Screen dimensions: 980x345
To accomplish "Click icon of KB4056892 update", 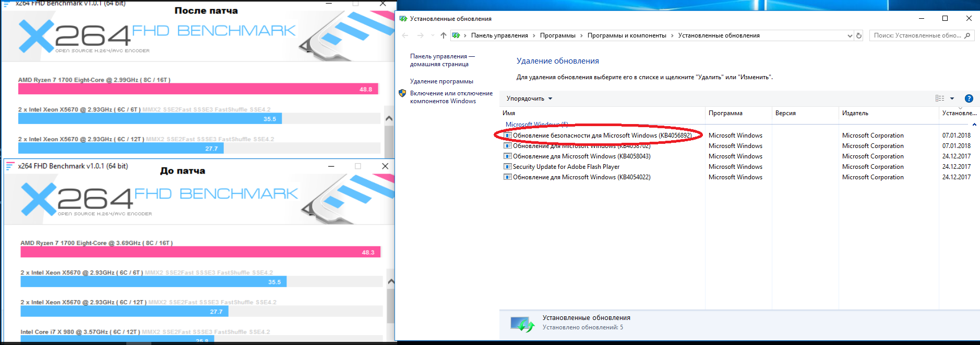I will click(507, 135).
